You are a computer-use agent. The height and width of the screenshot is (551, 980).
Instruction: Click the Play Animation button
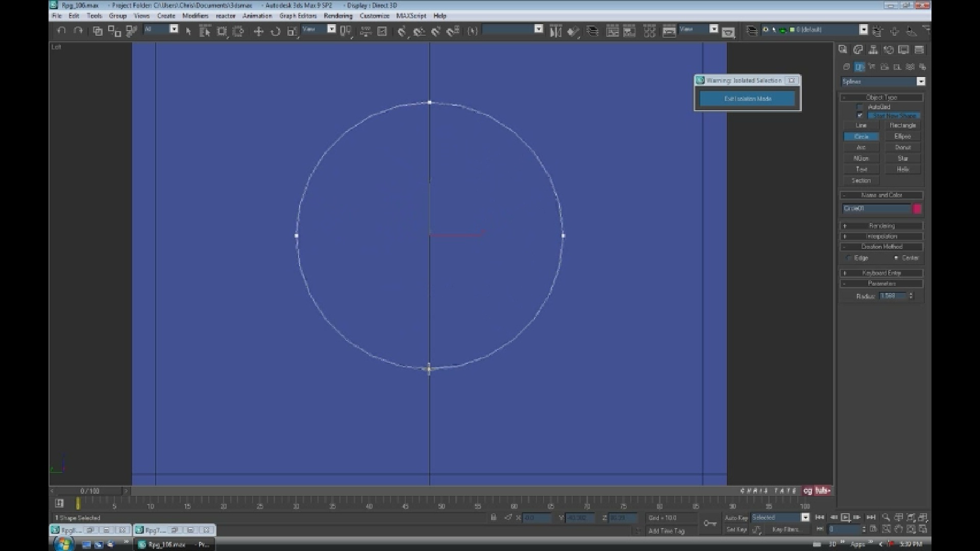(845, 517)
